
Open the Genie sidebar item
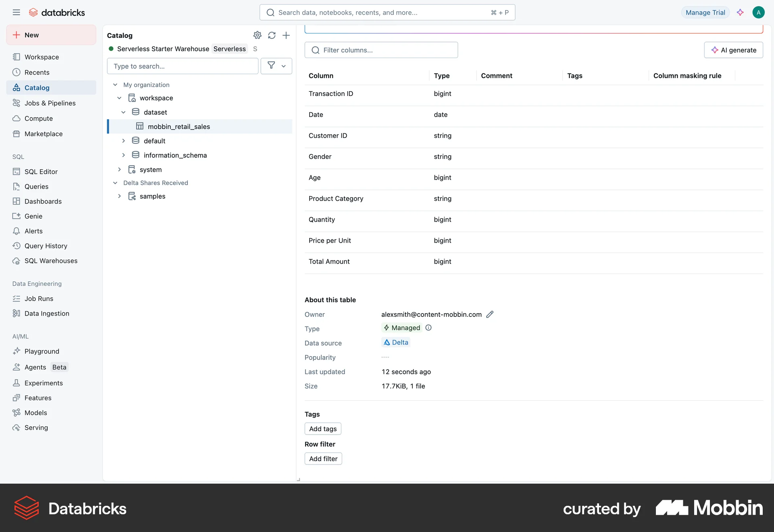coord(33,216)
